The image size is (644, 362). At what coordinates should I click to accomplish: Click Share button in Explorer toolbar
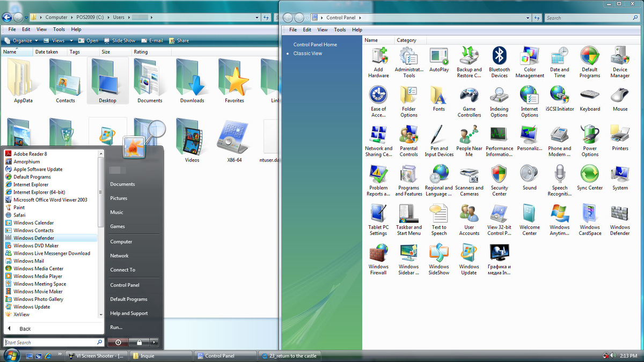[x=179, y=41]
